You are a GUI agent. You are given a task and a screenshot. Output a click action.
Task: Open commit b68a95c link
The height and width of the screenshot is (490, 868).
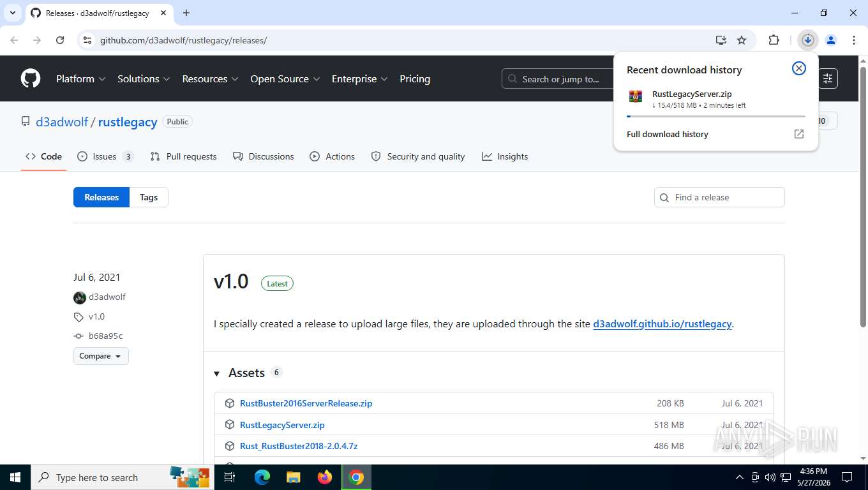tap(105, 336)
